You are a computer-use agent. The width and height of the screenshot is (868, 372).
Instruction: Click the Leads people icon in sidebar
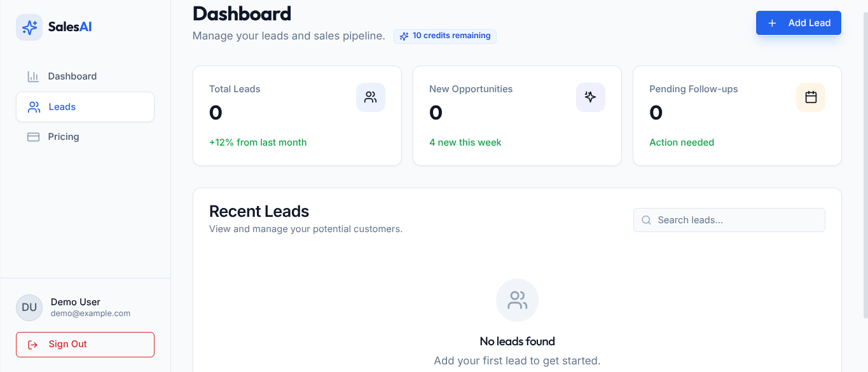(34, 107)
